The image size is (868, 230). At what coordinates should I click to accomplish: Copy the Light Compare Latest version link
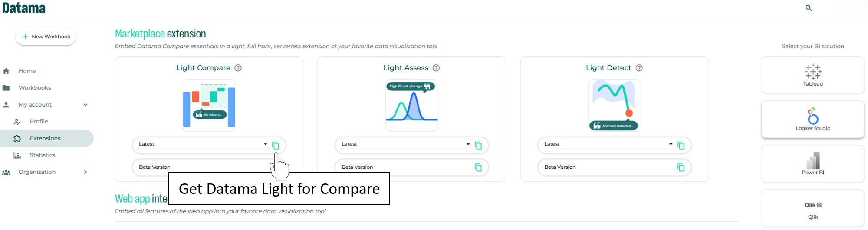276,145
